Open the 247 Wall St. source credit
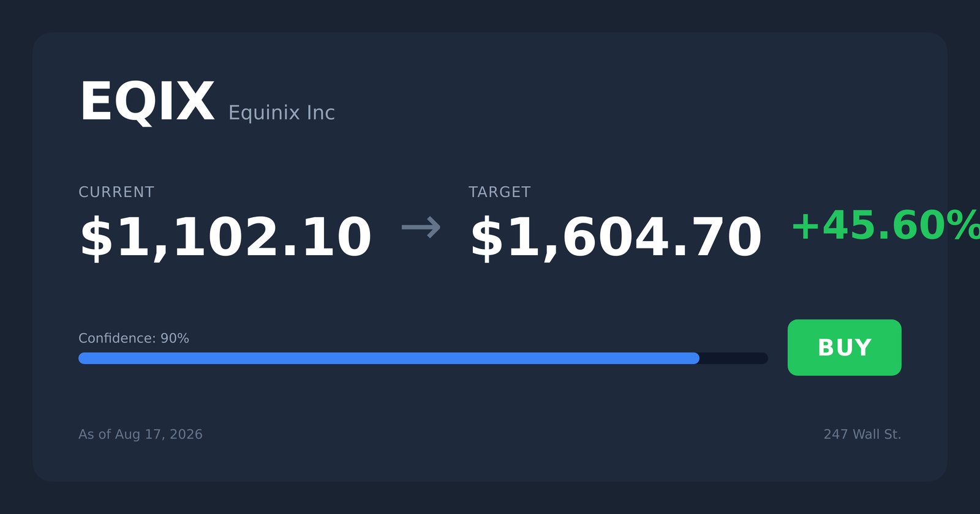 862,434
